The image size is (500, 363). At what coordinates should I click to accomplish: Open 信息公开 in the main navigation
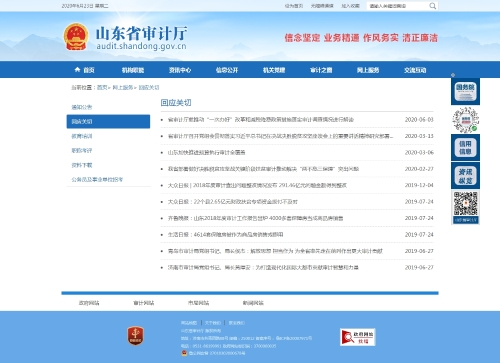point(227,70)
